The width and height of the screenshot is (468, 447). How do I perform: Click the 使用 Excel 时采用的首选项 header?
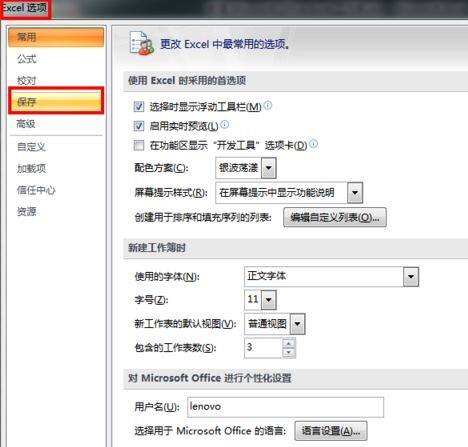pyautogui.click(x=187, y=80)
